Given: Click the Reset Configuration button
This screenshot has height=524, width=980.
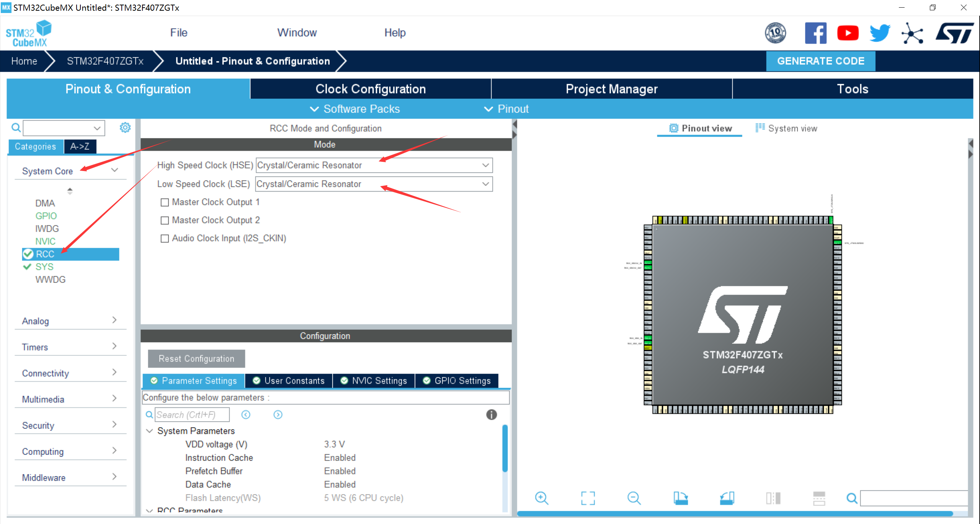Looking at the screenshot, I should 196,358.
